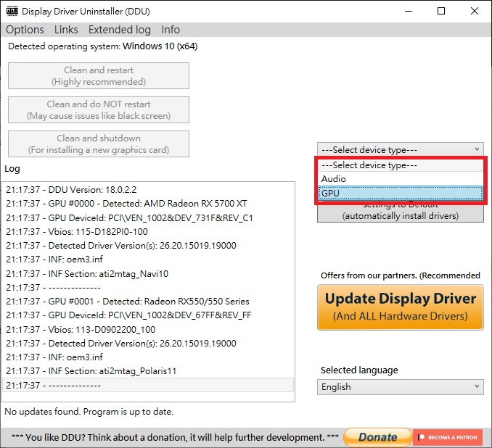Open the Info menu
Image resolution: width=492 pixels, height=448 pixels.
171,30
